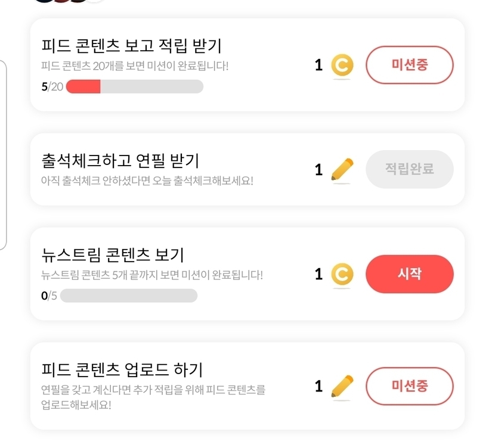
Task: Click the pencil icon for attendance check reward
Action: [342, 170]
